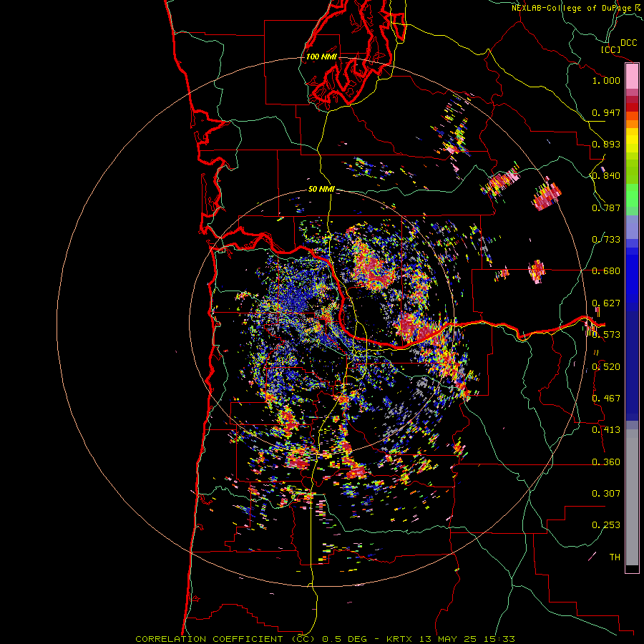Click the [CC] label above the color scale
The width and height of the screenshot is (644, 644).
[611, 49]
